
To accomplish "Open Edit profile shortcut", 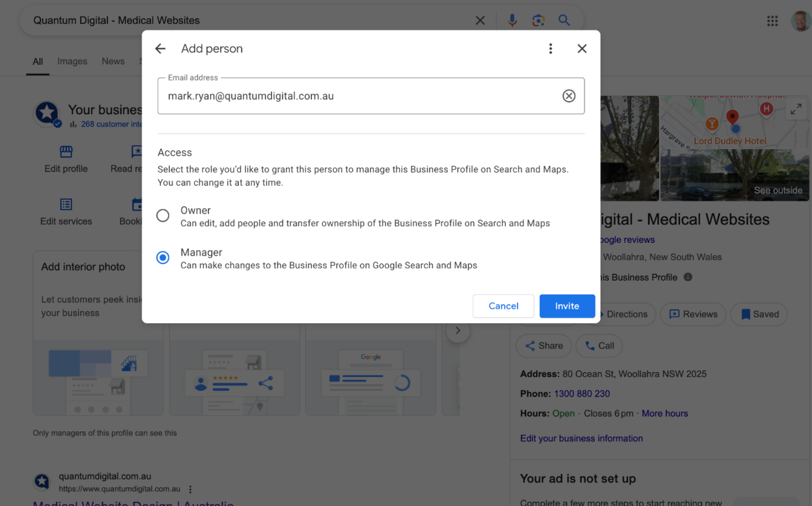I will coord(66,159).
